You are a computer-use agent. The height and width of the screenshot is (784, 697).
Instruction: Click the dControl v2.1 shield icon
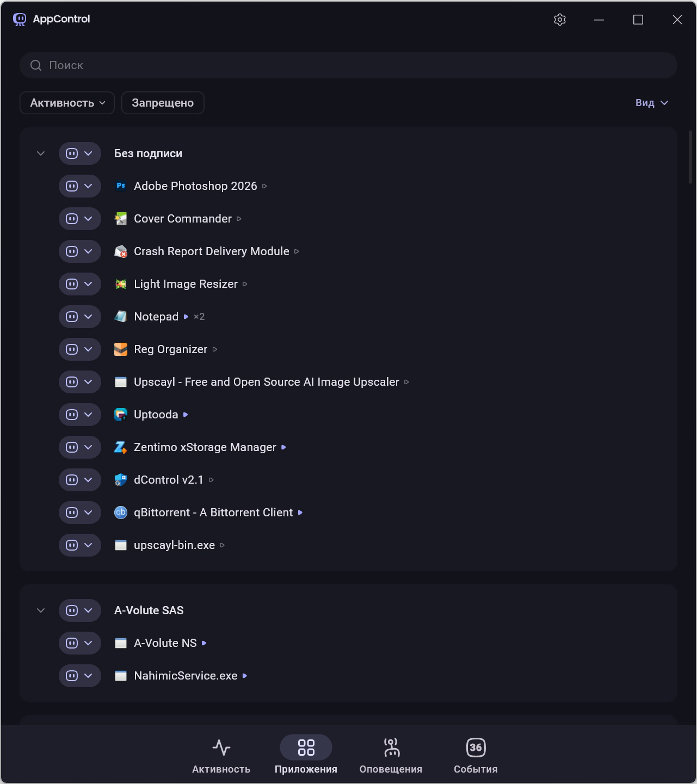coord(121,480)
